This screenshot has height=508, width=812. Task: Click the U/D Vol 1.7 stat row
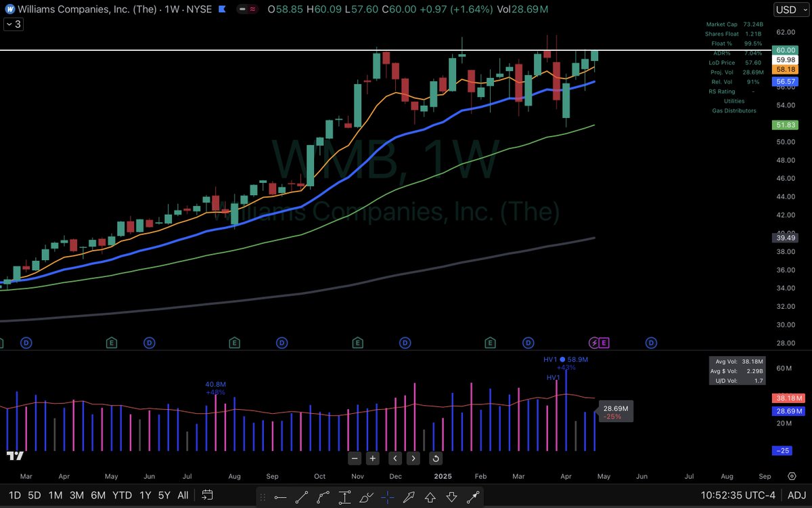pyautogui.click(x=738, y=381)
